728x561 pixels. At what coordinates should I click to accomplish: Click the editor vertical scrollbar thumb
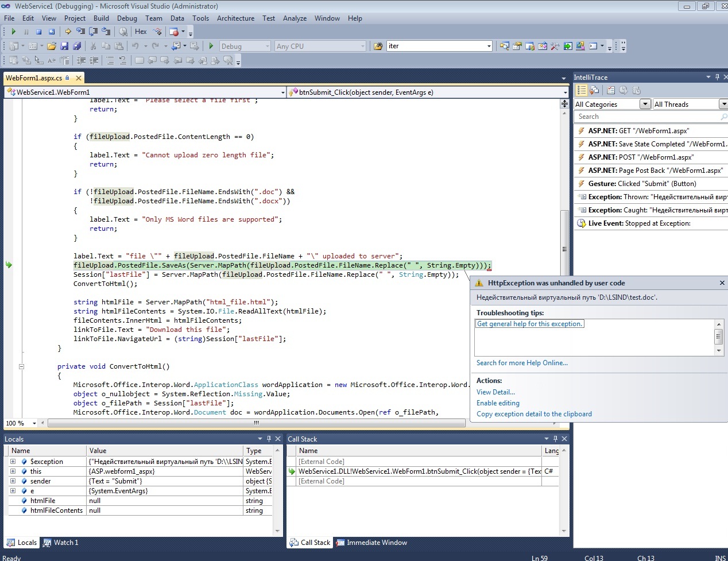coord(564,249)
